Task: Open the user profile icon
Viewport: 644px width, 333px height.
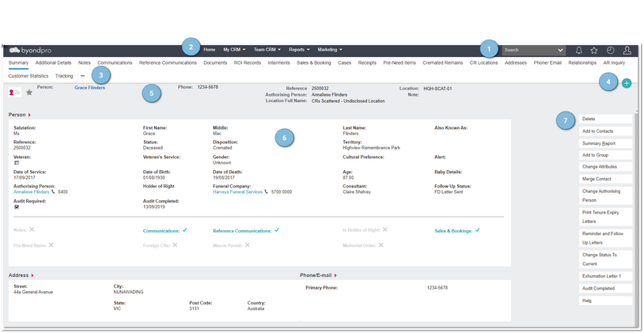Action: [x=627, y=50]
